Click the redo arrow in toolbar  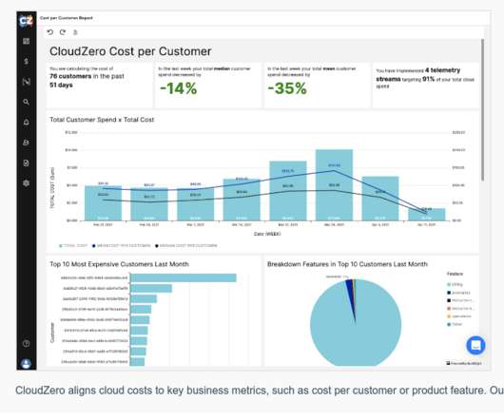(63, 32)
